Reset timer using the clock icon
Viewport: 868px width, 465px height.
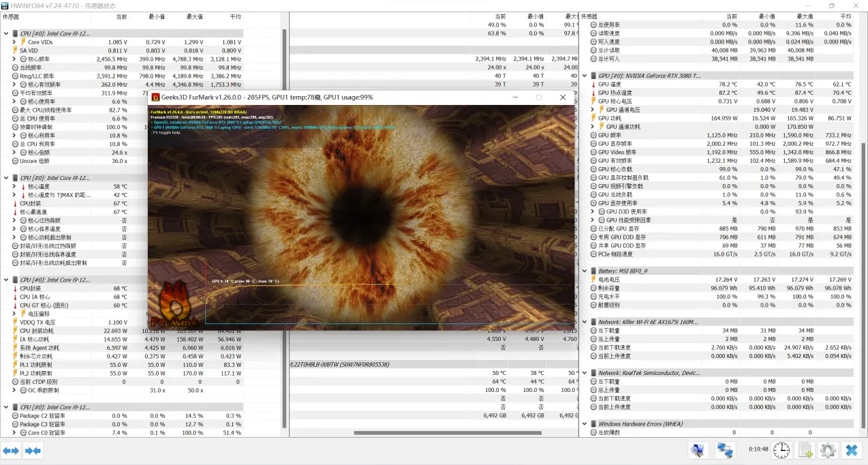[x=781, y=451]
